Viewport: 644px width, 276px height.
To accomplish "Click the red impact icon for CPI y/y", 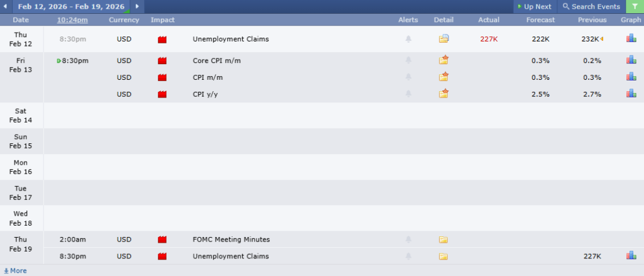I will (x=162, y=94).
